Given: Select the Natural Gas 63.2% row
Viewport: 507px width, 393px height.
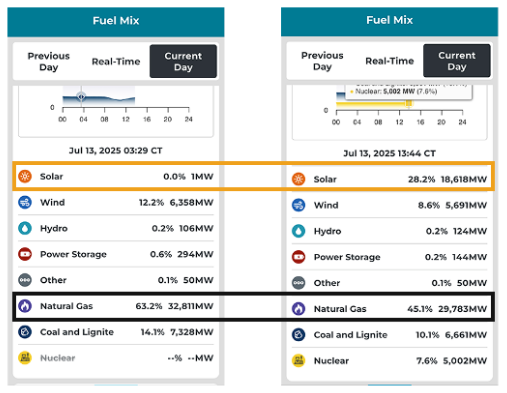Looking at the screenshot, I should coord(116,306).
